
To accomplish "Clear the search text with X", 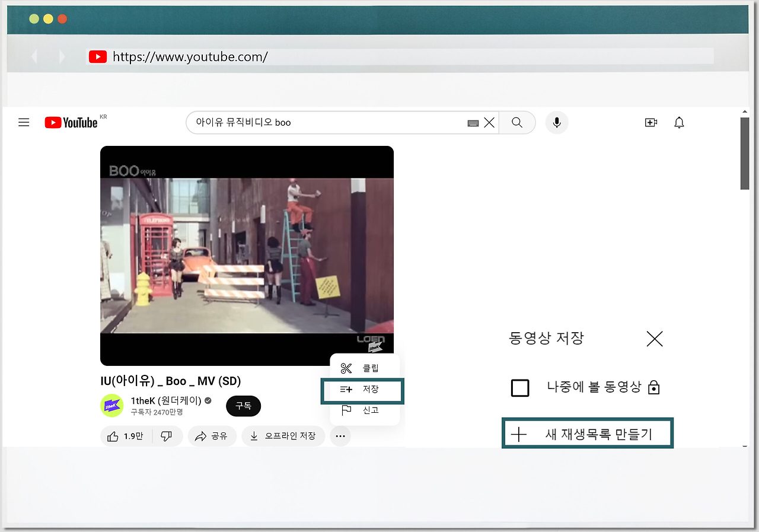I will (x=489, y=123).
